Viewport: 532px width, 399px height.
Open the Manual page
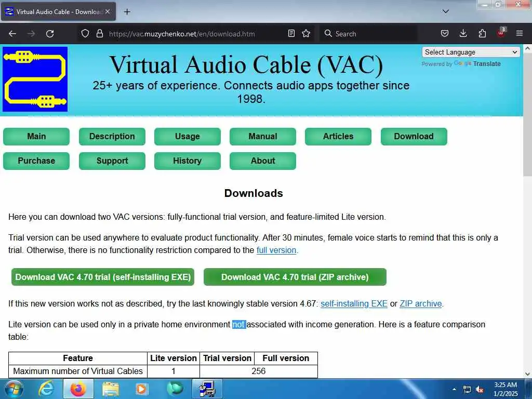click(262, 137)
